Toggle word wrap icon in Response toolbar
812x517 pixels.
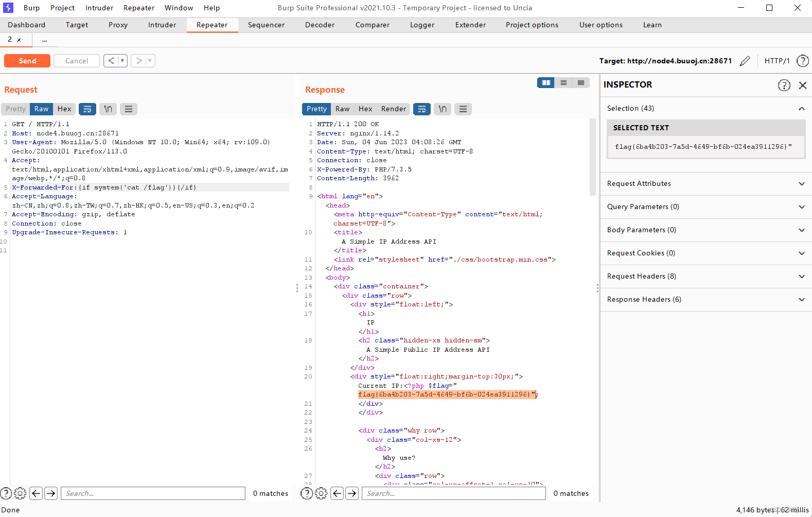pyautogui.click(x=422, y=109)
